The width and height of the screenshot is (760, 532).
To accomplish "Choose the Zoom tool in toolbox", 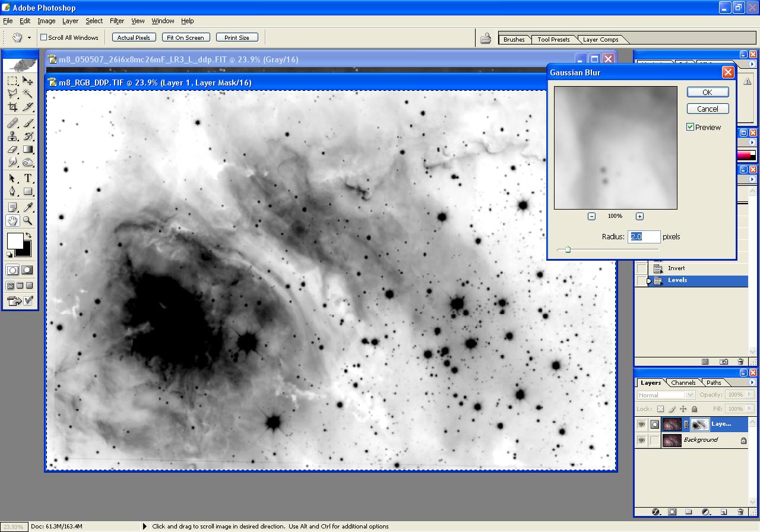I will [x=27, y=221].
